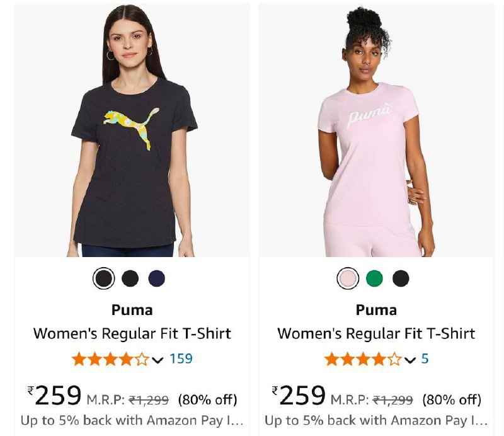Screen dimensions: 504x436
Task: Open left Women's Regular Fit T-Shirt title
Action: [132, 333]
